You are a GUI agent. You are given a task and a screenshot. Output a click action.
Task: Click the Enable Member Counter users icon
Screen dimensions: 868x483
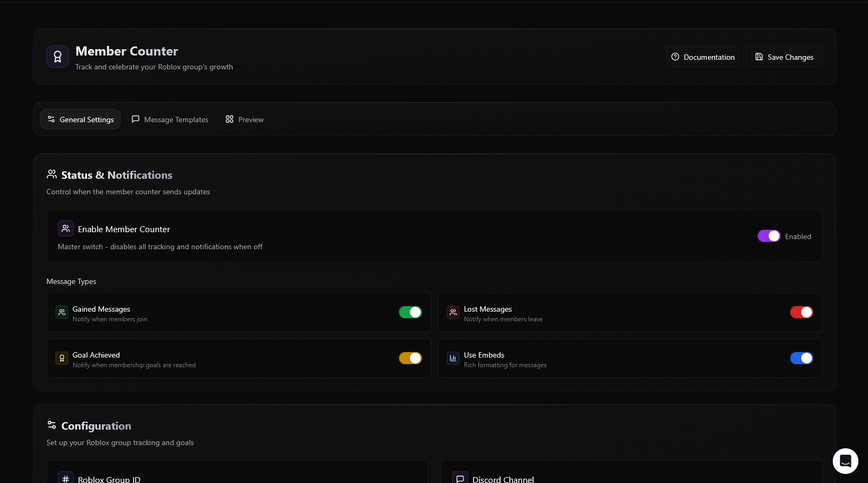point(66,228)
